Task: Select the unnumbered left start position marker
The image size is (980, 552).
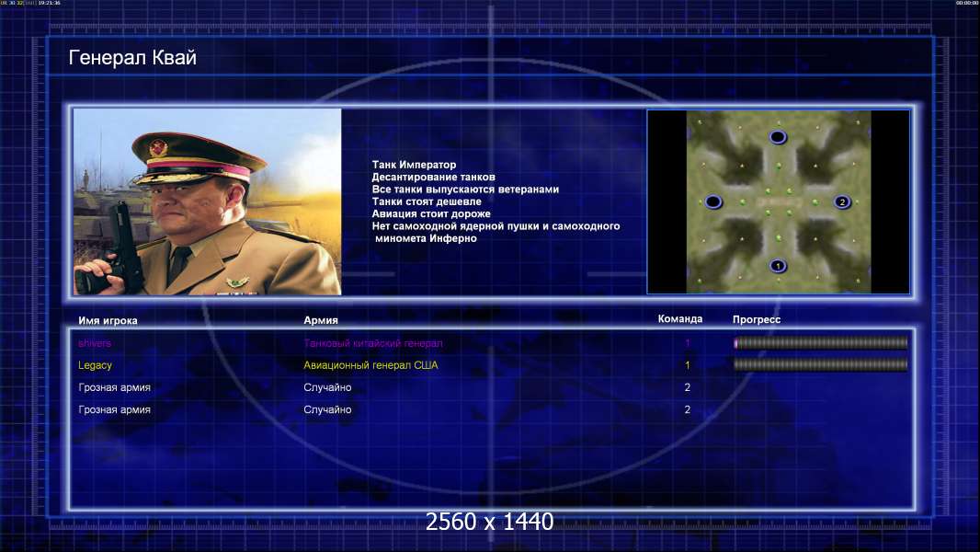Action: (x=713, y=201)
